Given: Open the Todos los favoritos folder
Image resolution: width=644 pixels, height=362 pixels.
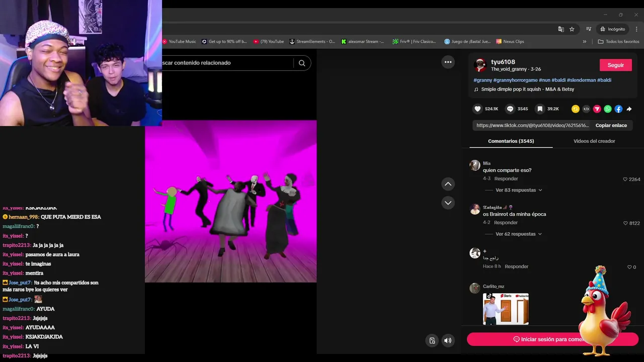Looking at the screenshot, I should click(x=618, y=42).
